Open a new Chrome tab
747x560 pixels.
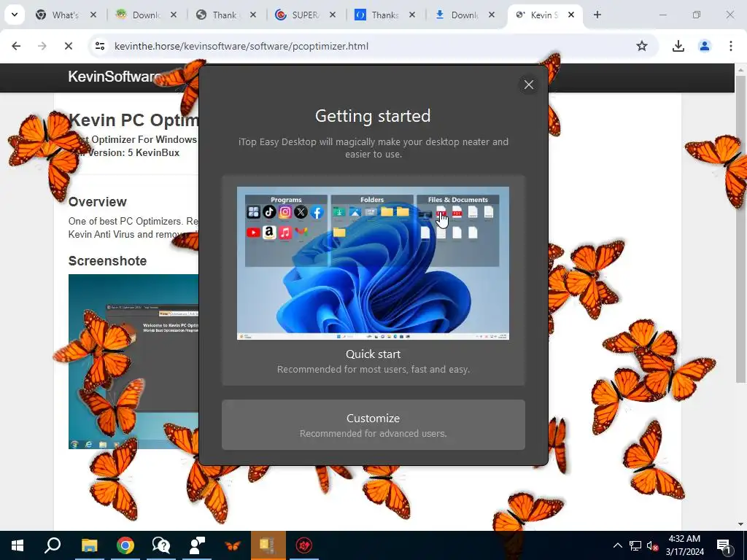(x=597, y=15)
